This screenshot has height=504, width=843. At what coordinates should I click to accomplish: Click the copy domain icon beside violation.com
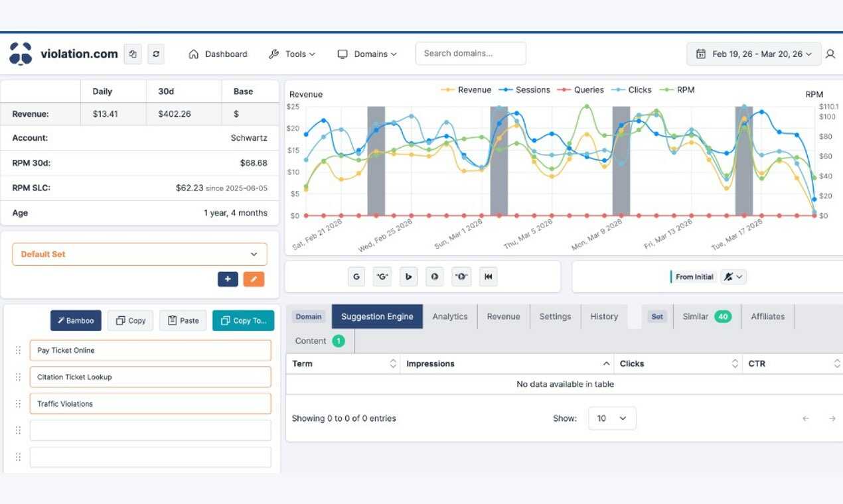133,54
